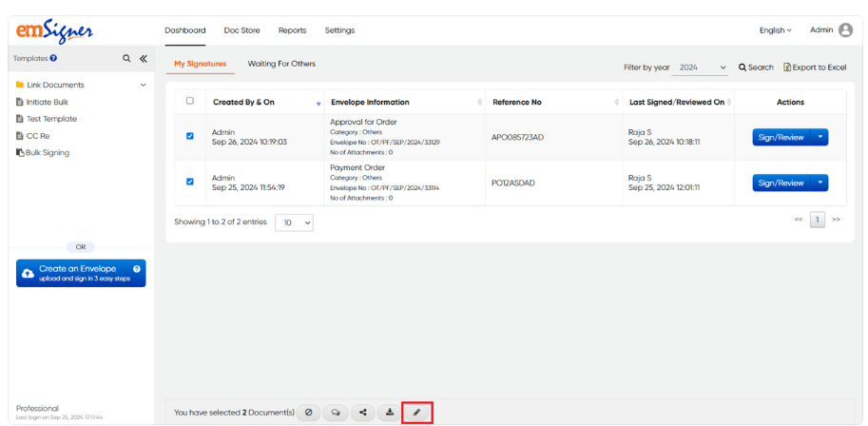The width and height of the screenshot is (868, 426).
Task: Expand the Link Documents folder chevron
Action: [x=143, y=86]
